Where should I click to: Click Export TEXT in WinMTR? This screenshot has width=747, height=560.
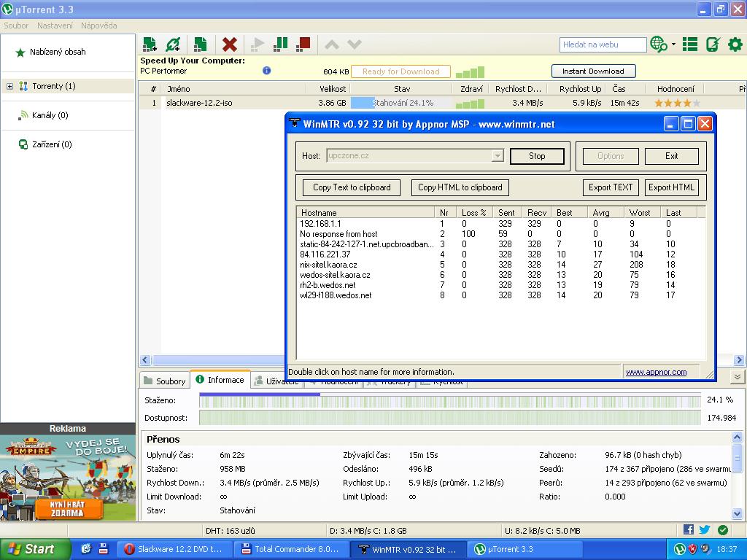point(611,187)
